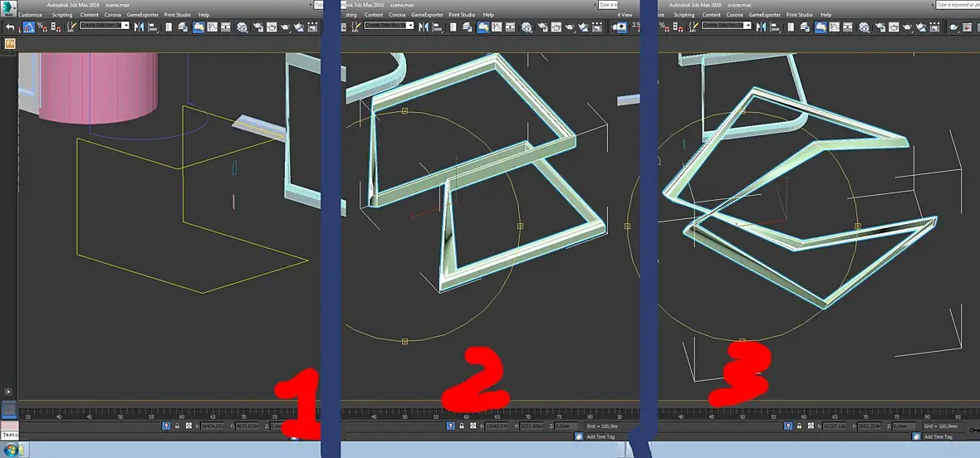
Task: Click Add Time Tag in the third screenshot
Action: 938,436
